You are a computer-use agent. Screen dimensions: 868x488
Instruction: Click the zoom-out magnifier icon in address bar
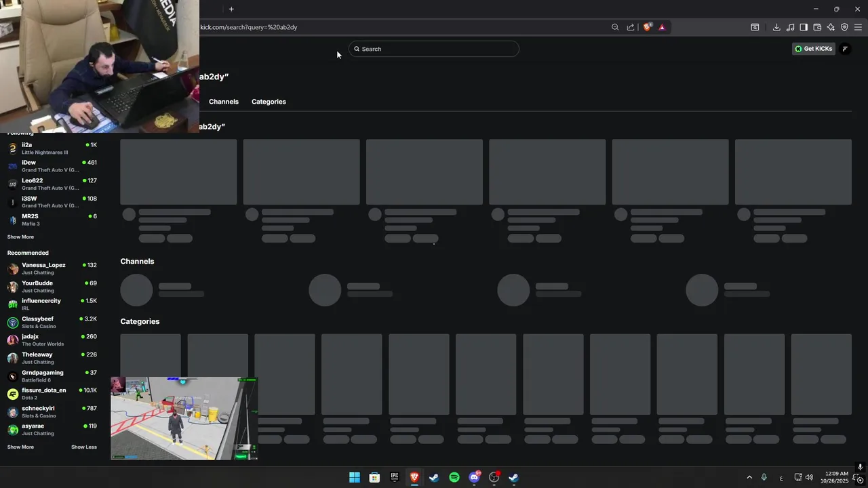(x=615, y=27)
